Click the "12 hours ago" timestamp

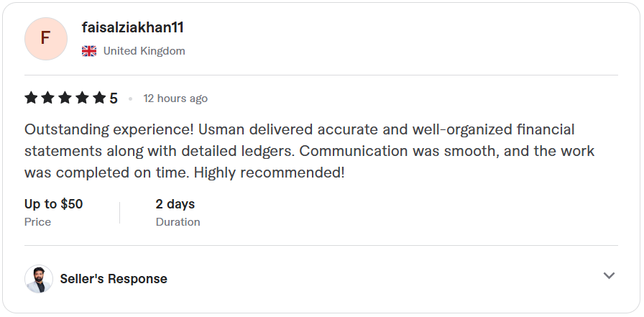pos(175,98)
